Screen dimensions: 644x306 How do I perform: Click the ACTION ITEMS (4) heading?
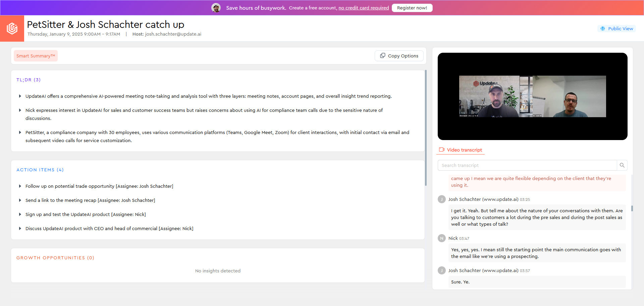point(40,170)
